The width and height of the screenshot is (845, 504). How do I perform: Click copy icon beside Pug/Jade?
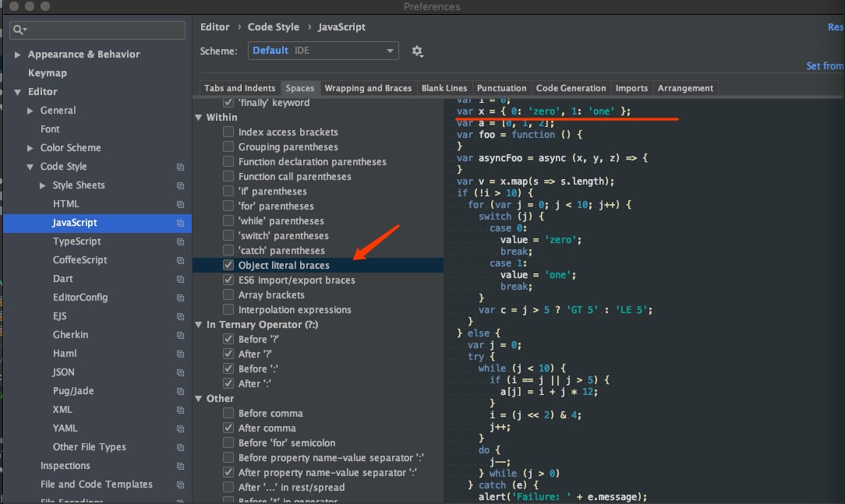point(181,392)
